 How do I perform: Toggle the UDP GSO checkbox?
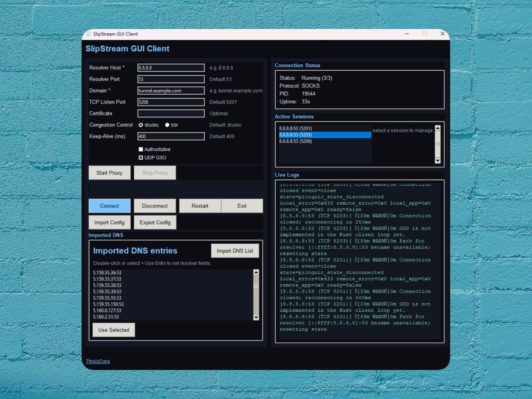141,157
